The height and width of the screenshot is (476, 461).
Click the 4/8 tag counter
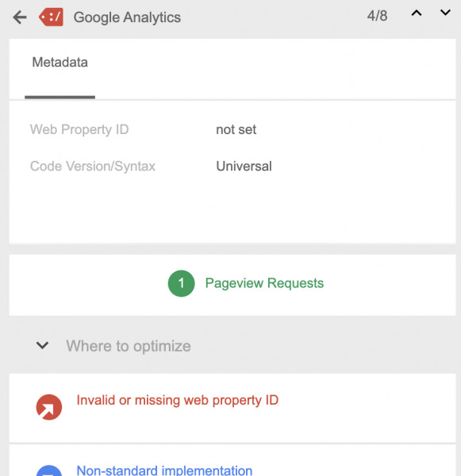[377, 16]
